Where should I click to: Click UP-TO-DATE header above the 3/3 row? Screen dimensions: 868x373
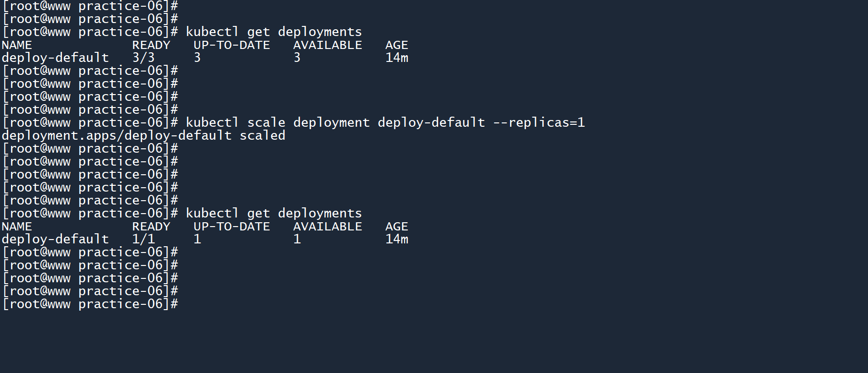tap(232, 45)
